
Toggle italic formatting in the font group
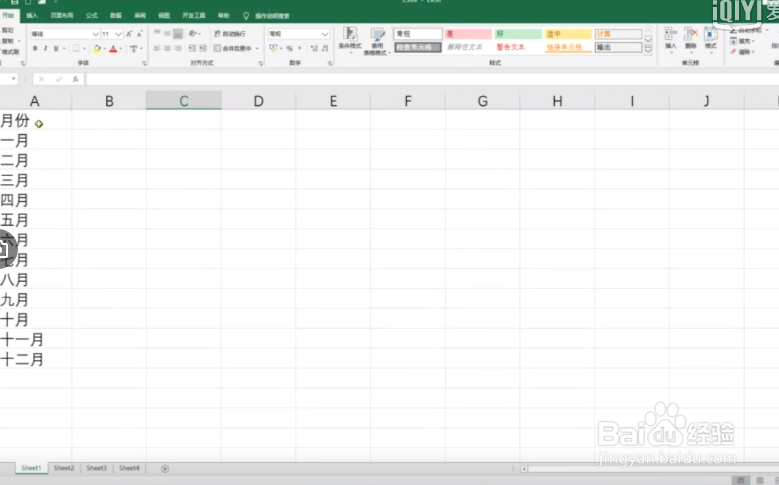[45, 48]
